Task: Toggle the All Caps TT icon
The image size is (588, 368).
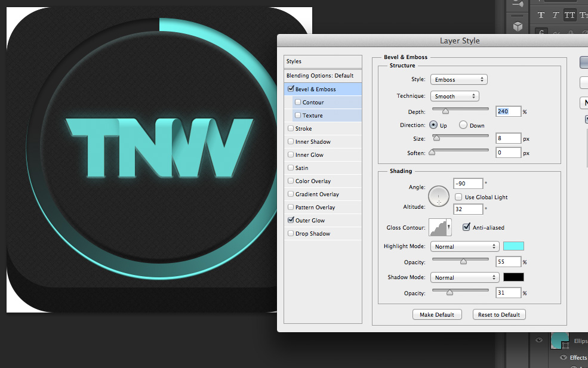Action: (x=569, y=15)
